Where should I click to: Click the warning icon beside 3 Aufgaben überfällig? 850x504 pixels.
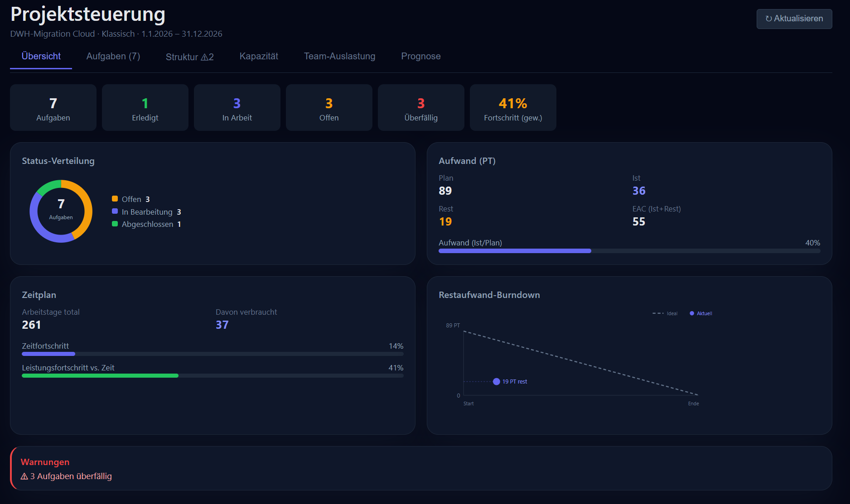(24, 476)
